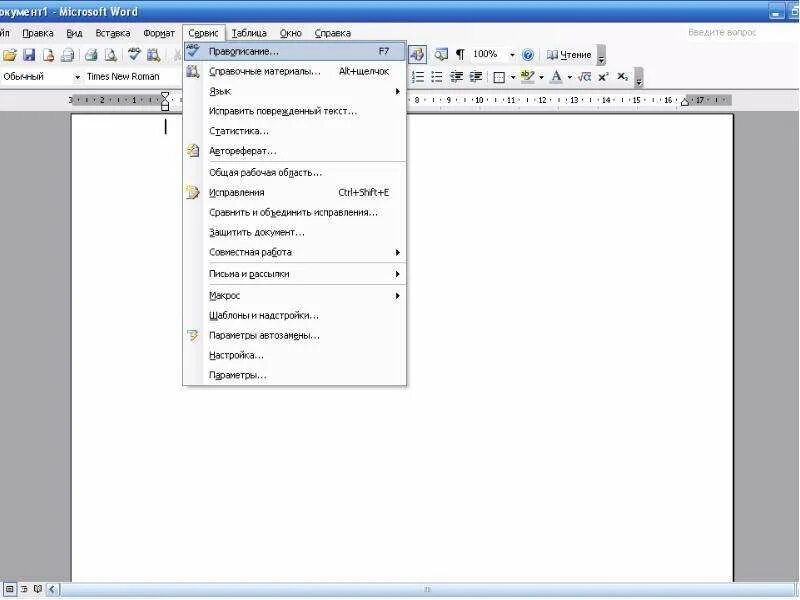The height and width of the screenshot is (600, 800).
Task: Click the Equation editor square root icon
Action: [585, 77]
